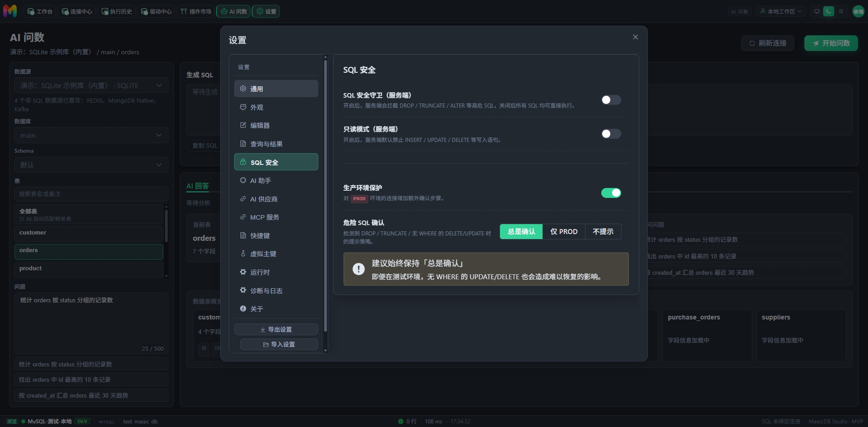Open 驱动中心 in top navigation
Screen dimensions: 868x427
156,11
